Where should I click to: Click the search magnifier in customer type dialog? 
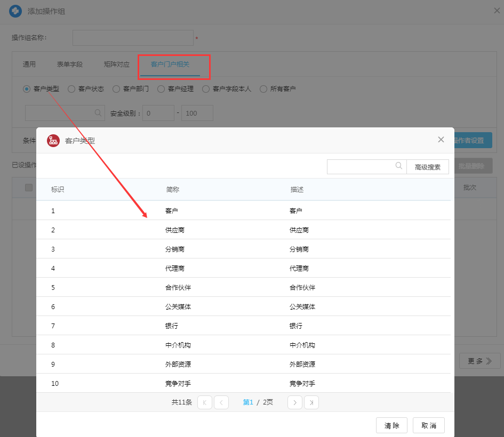pyautogui.click(x=399, y=166)
